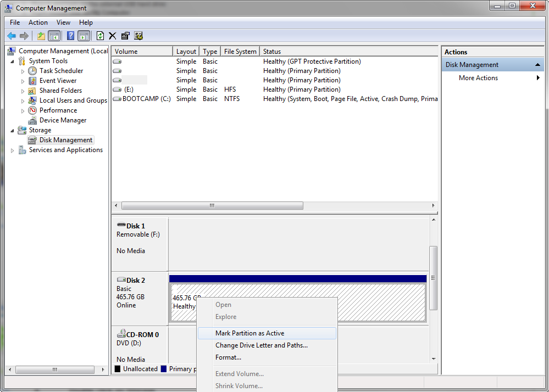
Task: Click the blue Help question mark icon
Action: pyautogui.click(x=70, y=36)
